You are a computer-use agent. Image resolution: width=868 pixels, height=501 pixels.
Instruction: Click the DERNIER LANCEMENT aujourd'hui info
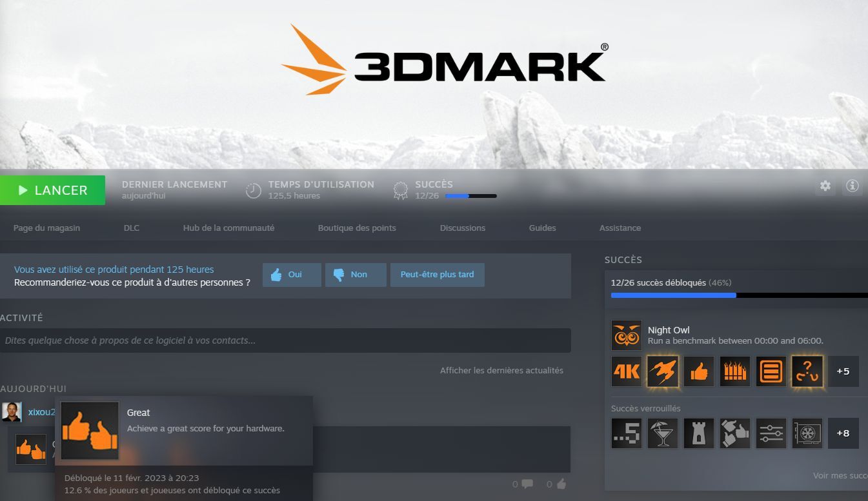click(174, 190)
